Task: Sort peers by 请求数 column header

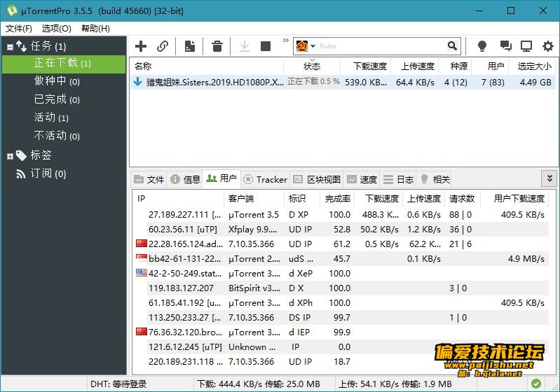Action: [462, 198]
